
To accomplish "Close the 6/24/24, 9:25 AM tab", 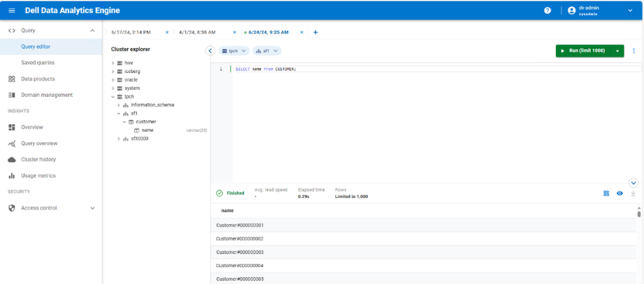I will pos(302,32).
